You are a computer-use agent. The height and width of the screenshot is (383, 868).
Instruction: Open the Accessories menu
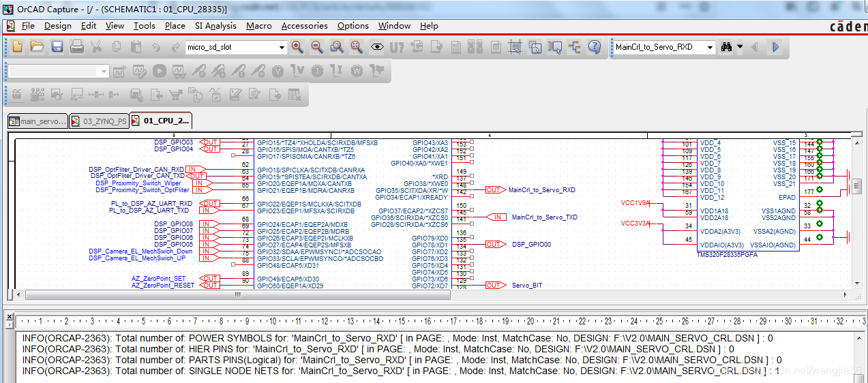pos(304,26)
